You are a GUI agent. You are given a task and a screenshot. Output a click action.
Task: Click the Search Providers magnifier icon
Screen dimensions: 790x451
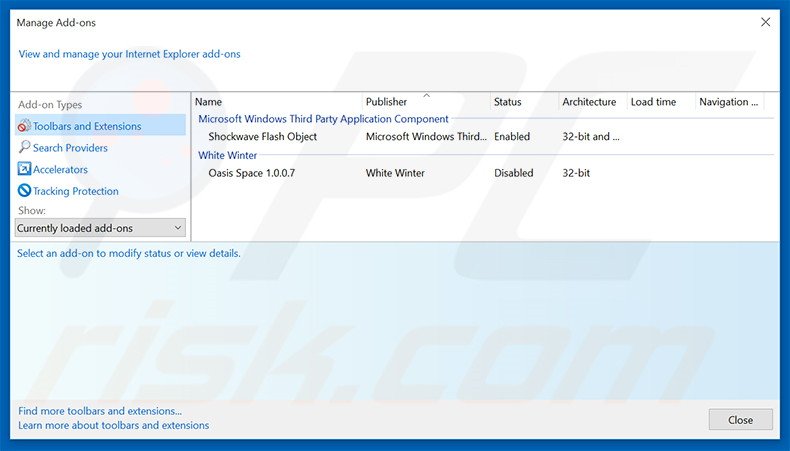click(x=24, y=147)
